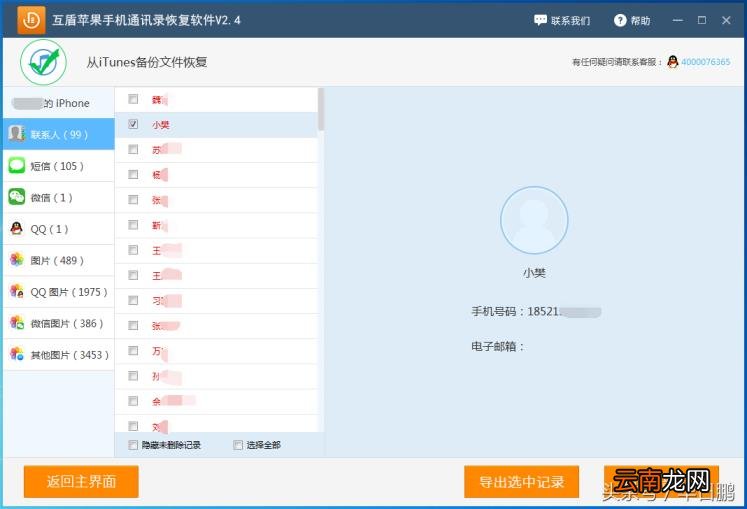Click the green checkmark iTunes logo
747x509 pixels.
[43, 62]
